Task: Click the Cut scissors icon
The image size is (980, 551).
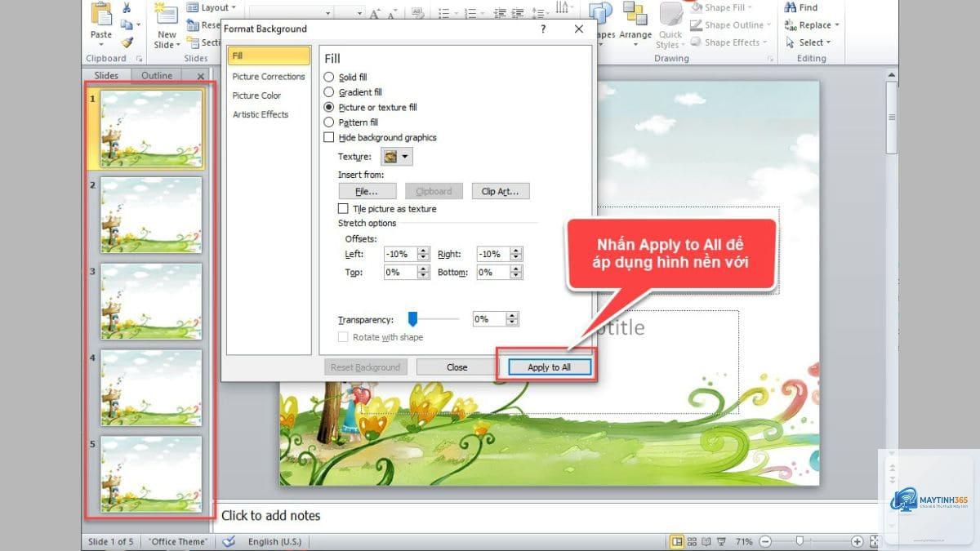Action: pos(127,7)
